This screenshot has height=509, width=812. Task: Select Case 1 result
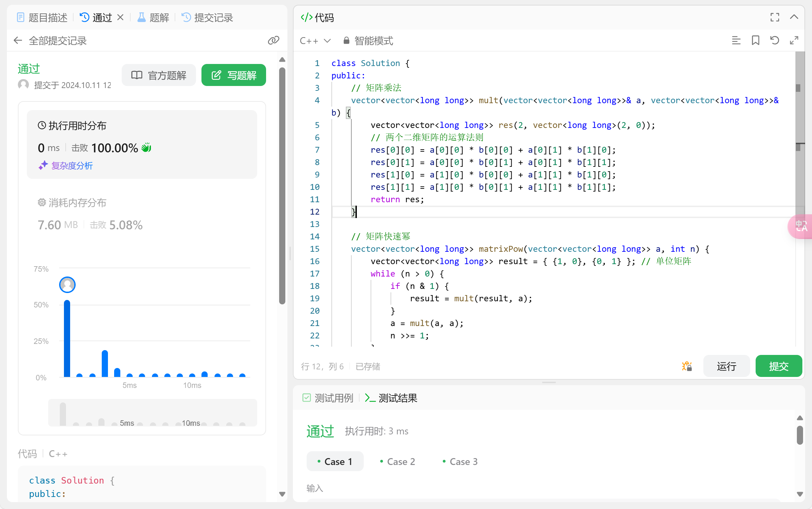(335, 462)
